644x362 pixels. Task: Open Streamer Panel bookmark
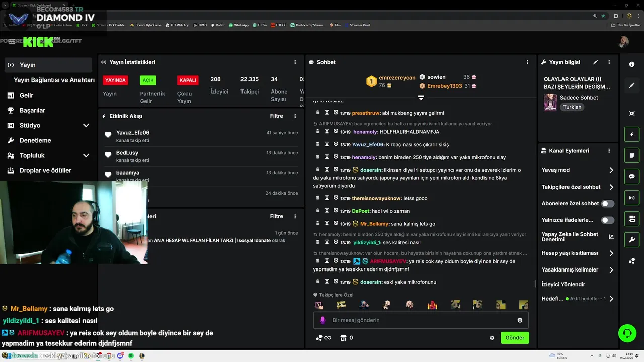[x=357, y=25]
